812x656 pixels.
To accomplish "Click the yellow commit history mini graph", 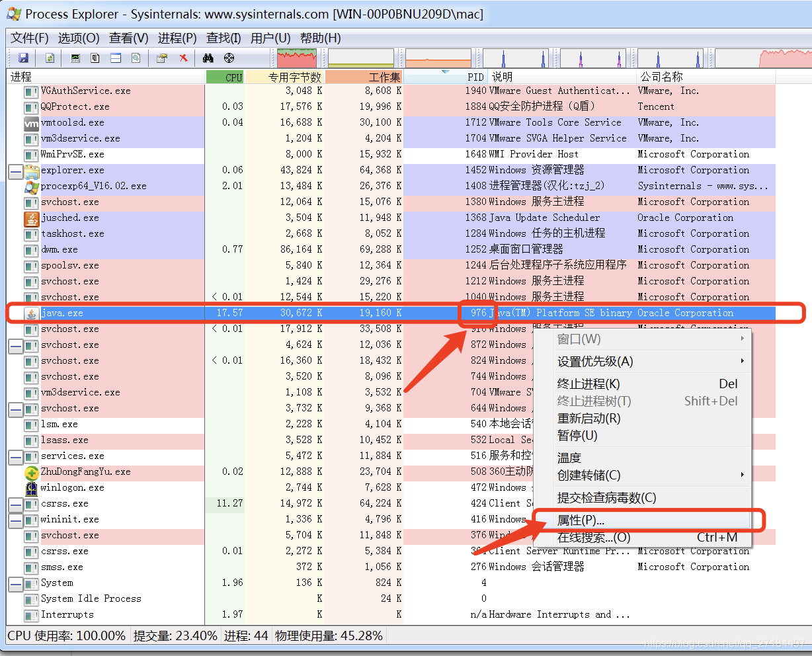I will [x=361, y=58].
